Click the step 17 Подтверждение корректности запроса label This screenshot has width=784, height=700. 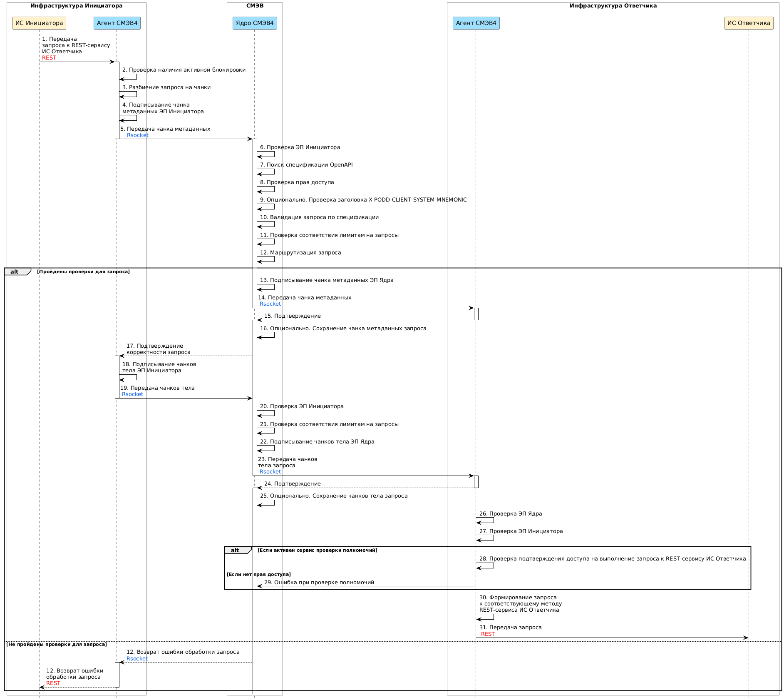158,349
